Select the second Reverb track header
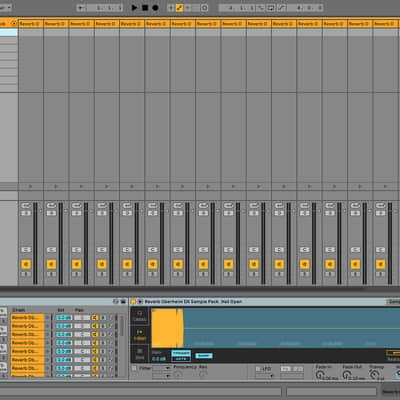The image size is (400, 400). [56, 24]
